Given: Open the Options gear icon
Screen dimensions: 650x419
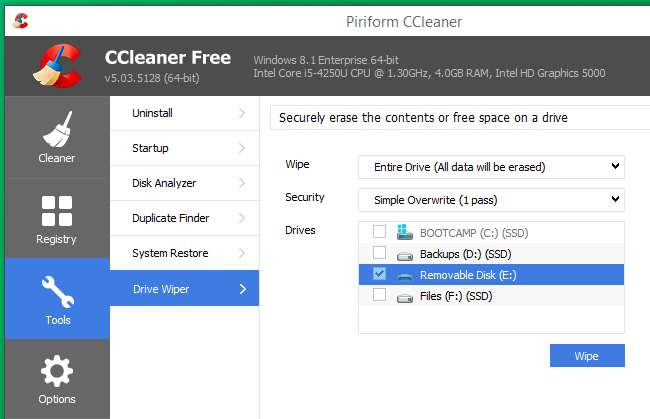Looking at the screenshot, I should pos(57,371).
